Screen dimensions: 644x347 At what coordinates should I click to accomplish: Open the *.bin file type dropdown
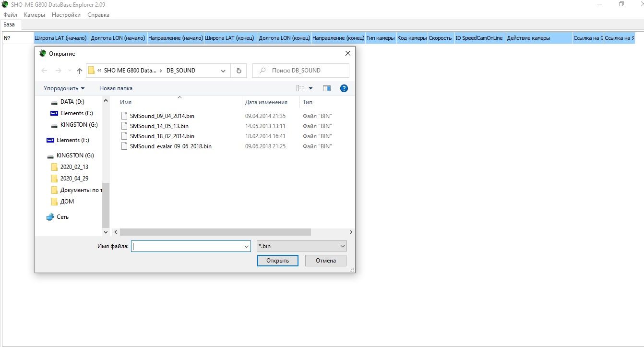[x=301, y=246]
